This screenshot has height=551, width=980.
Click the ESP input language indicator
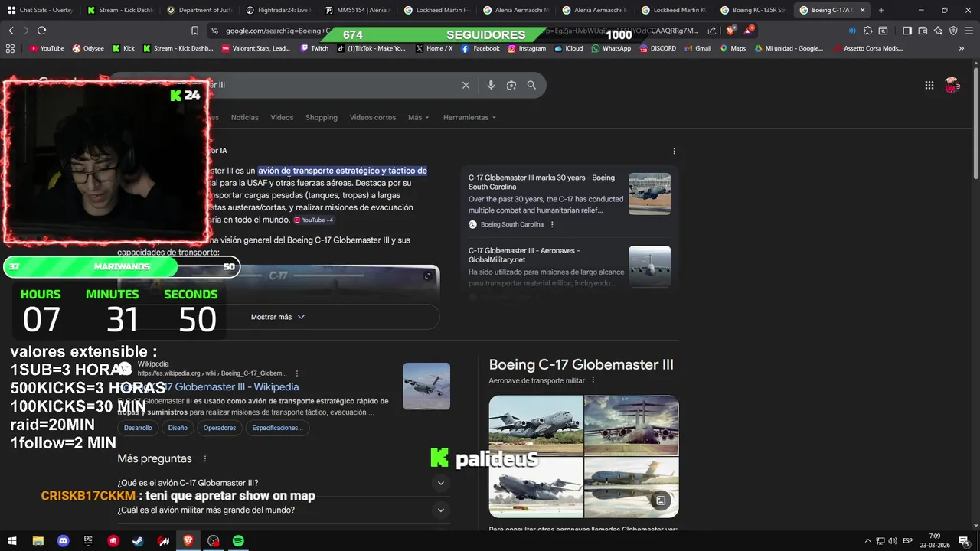tap(907, 541)
